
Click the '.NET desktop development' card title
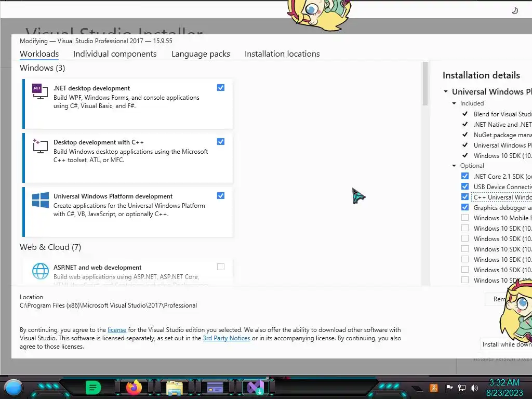click(91, 88)
